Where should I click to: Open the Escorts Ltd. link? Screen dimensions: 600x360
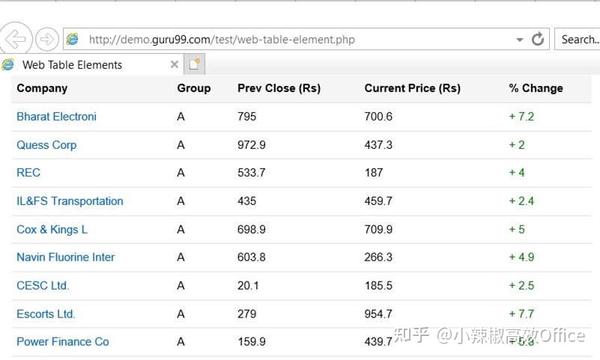(x=46, y=314)
